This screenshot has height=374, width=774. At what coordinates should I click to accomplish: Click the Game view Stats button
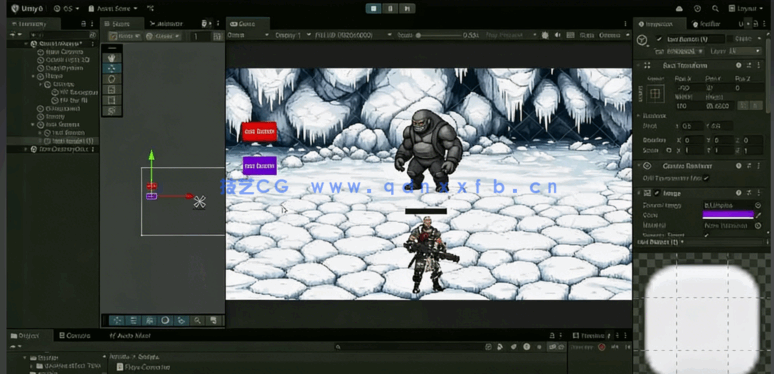586,35
